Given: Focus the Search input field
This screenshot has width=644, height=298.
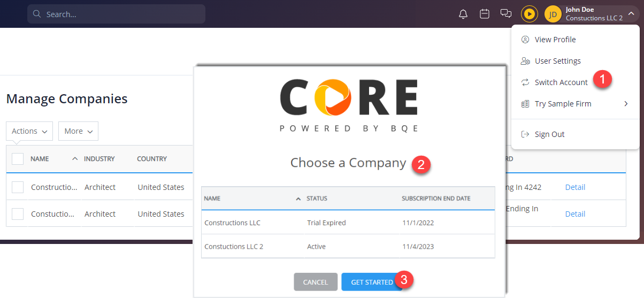Looking at the screenshot, I should (116, 14).
